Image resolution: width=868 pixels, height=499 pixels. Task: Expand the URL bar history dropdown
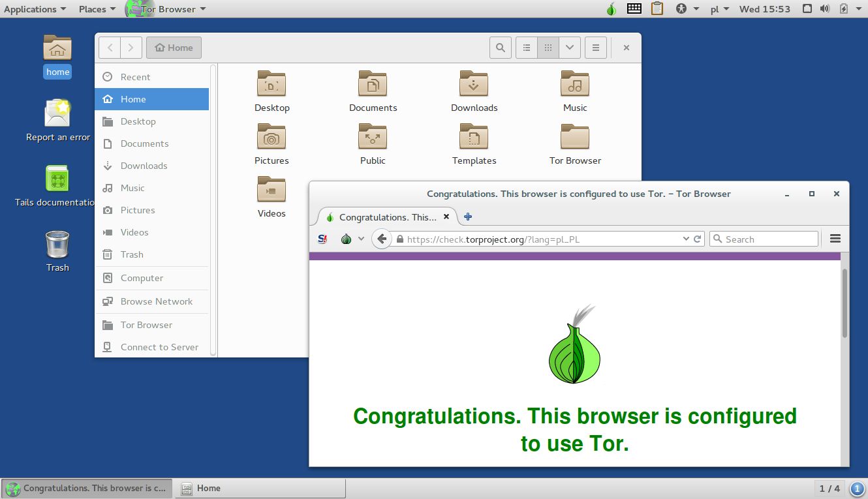[x=686, y=239]
